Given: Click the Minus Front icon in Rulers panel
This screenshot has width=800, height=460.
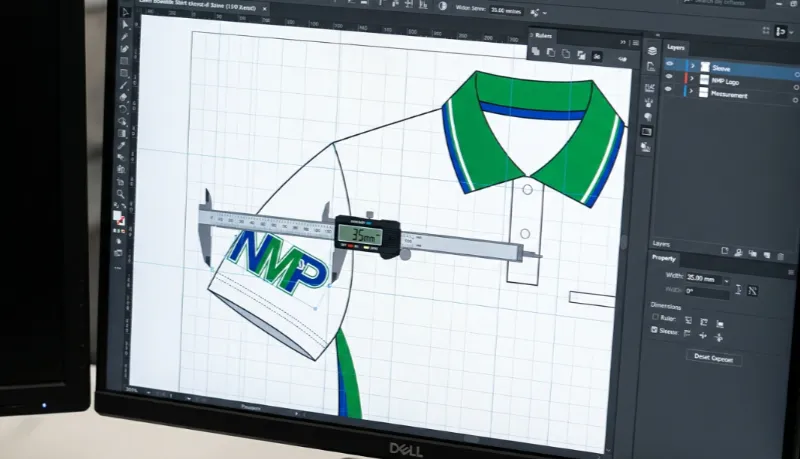Looking at the screenshot, I should pos(551,53).
